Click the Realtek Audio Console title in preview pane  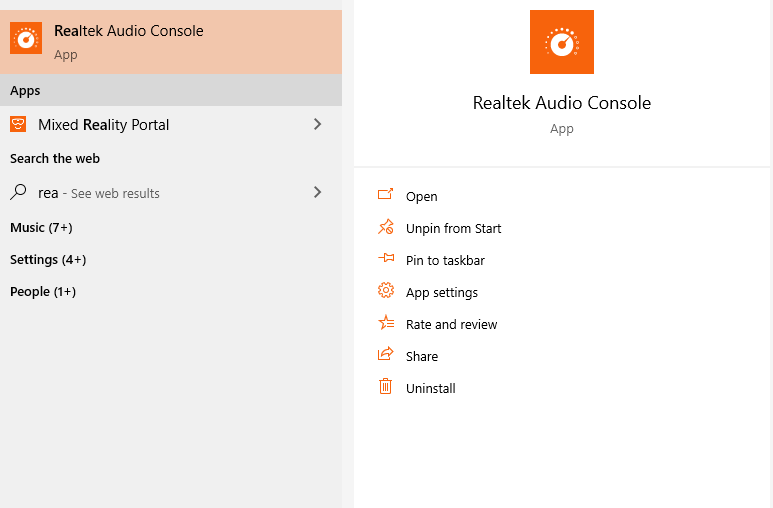562,103
